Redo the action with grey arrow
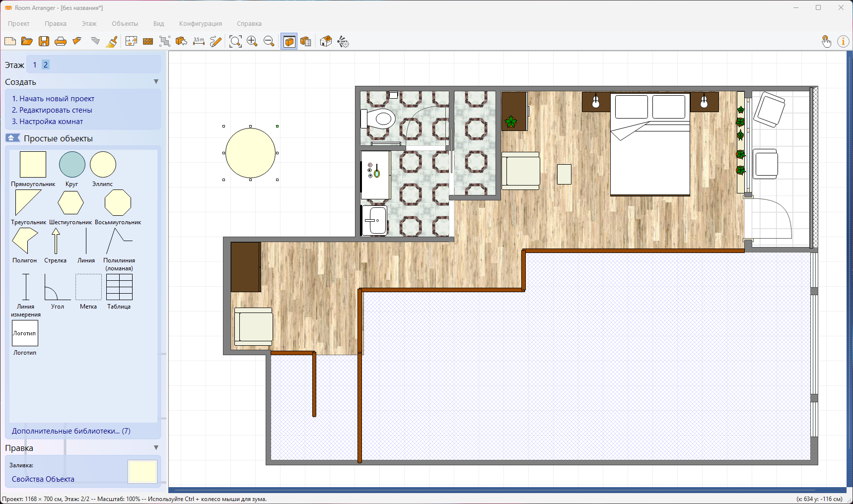The height and width of the screenshot is (504, 853). pos(95,41)
